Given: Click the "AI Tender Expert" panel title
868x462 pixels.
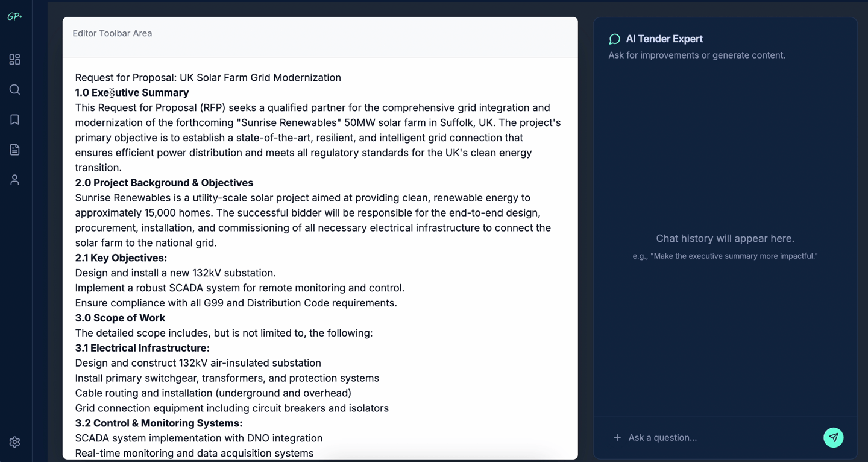Looking at the screenshot, I should [x=664, y=39].
